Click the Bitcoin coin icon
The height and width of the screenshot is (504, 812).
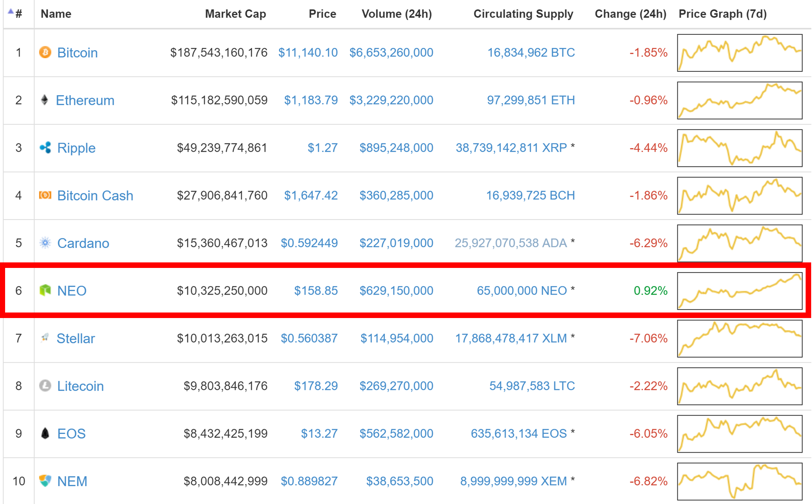pyautogui.click(x=45, y=52)
